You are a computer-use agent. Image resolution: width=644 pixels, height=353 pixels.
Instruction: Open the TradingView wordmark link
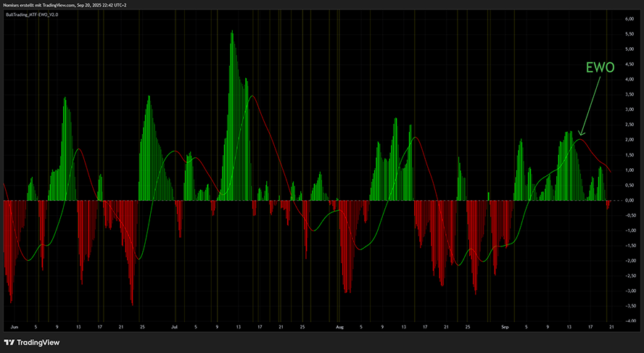click(38, 342)
